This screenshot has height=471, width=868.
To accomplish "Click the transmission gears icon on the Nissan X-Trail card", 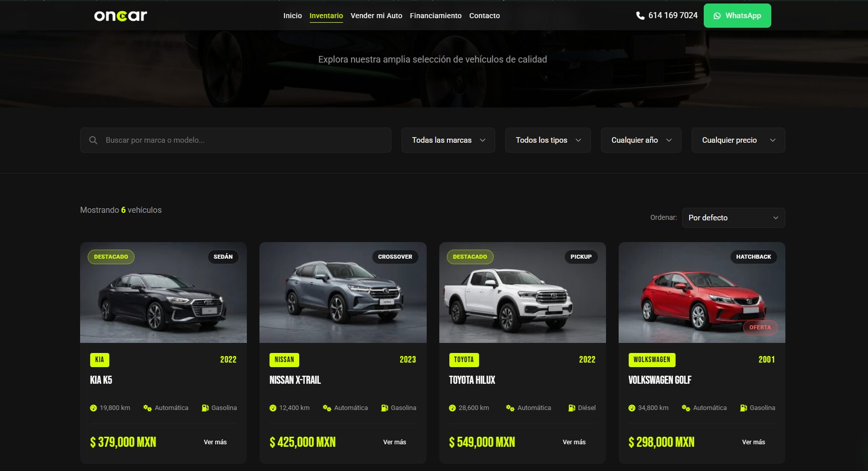I will pos(327,408).
